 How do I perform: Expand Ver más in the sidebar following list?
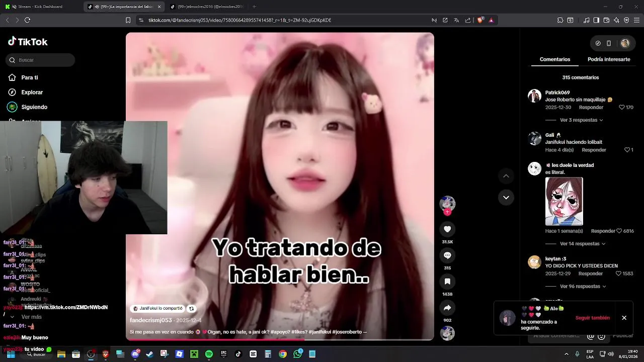coord(31,317)
